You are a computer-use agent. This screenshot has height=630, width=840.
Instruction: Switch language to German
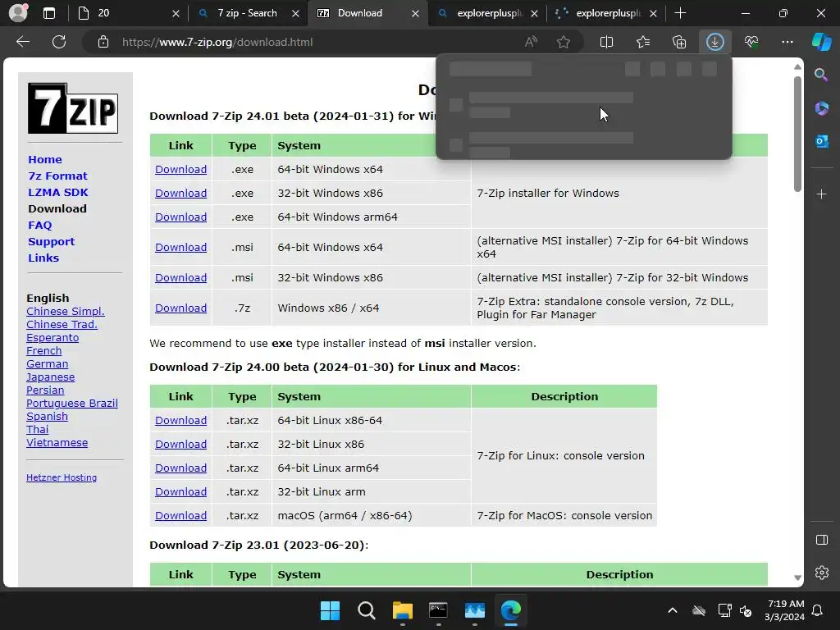point(47,363)
